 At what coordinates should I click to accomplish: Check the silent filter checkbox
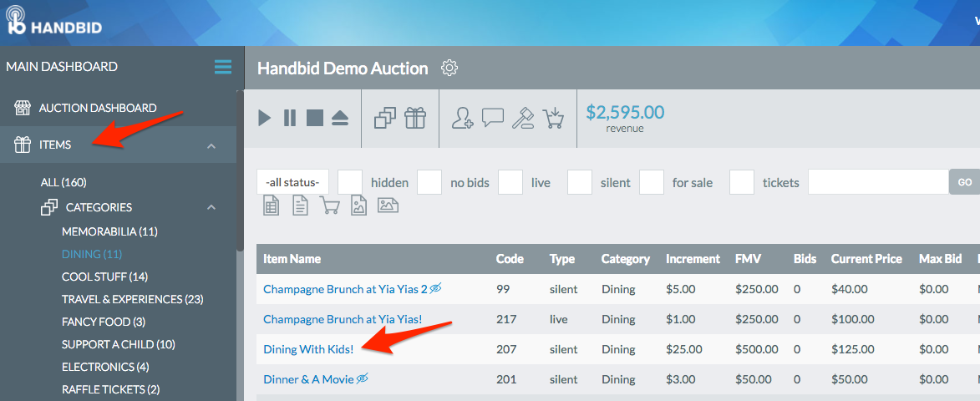point(579,182)
